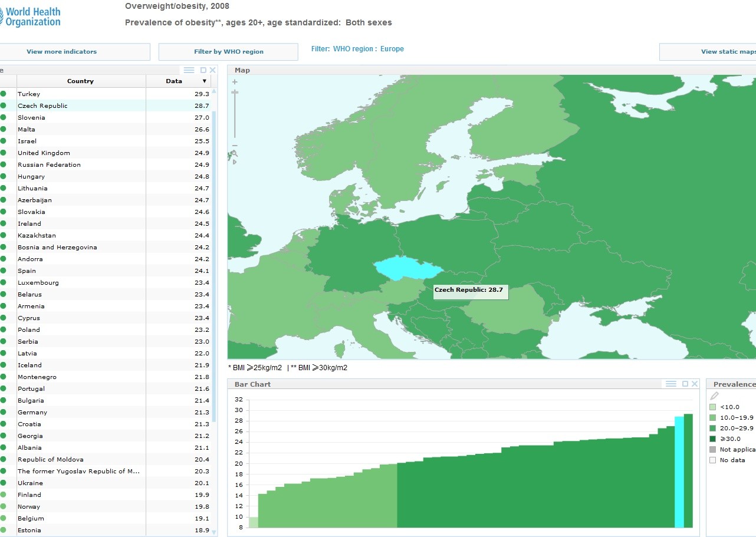This screenshot has width=756, height=537.
Task: Click the highlighted Czech Republic on the map
Action: tap(407, 268)
